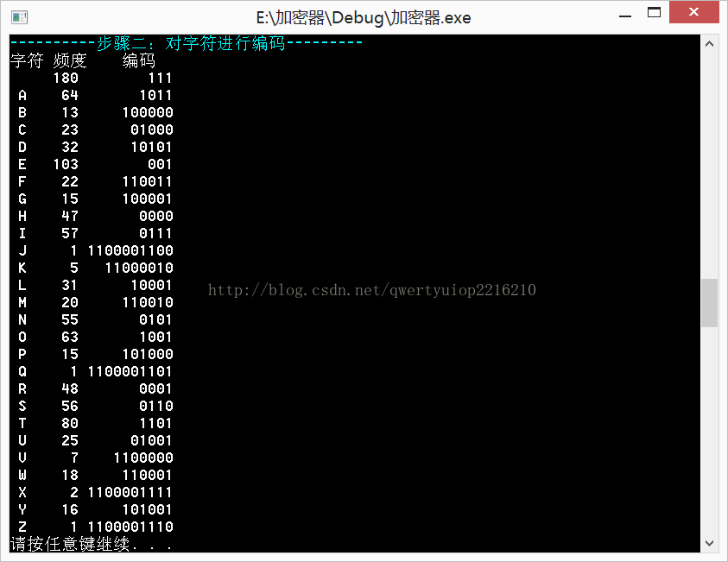The width and height of the screenshot is (728, 562).
Task: Click code 1011 for character A
Action: coord(156,96)
